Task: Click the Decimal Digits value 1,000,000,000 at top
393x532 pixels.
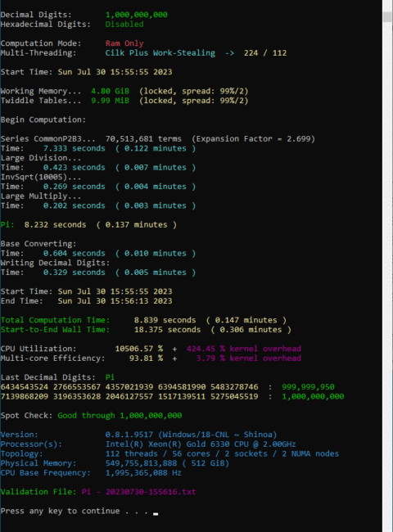Action: coord(137,15)
